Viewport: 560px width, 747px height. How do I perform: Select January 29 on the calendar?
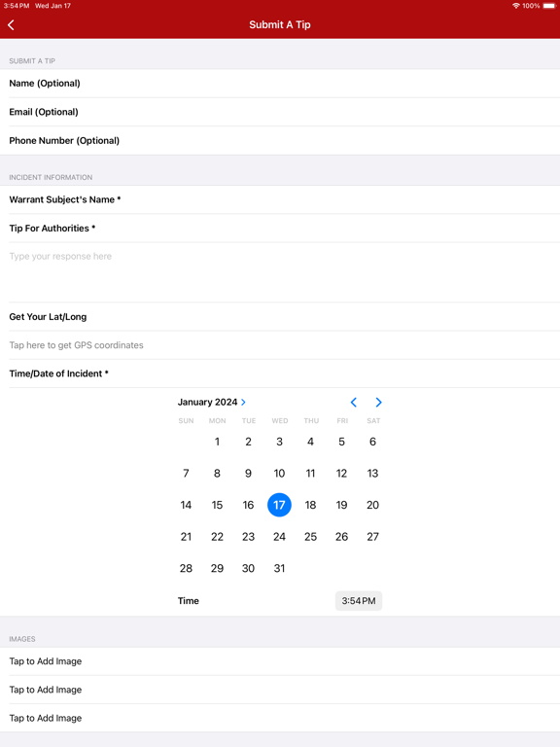[x=217, y=568]
